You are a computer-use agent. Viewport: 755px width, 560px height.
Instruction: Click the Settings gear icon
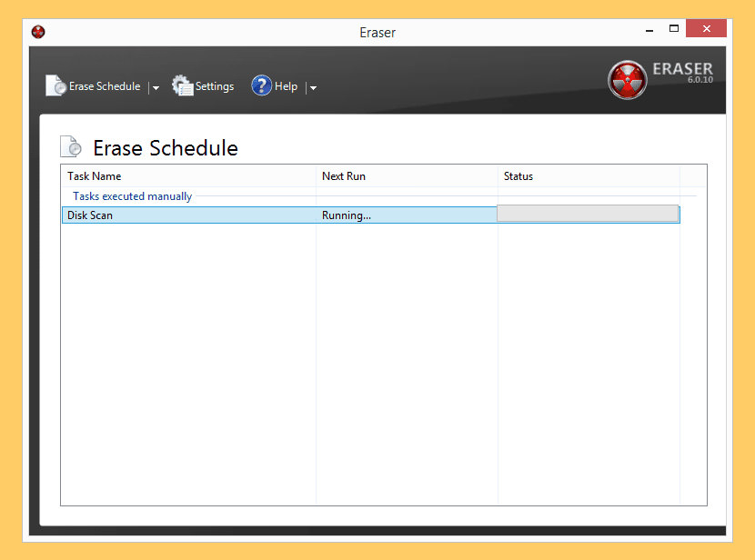[183, 86]
